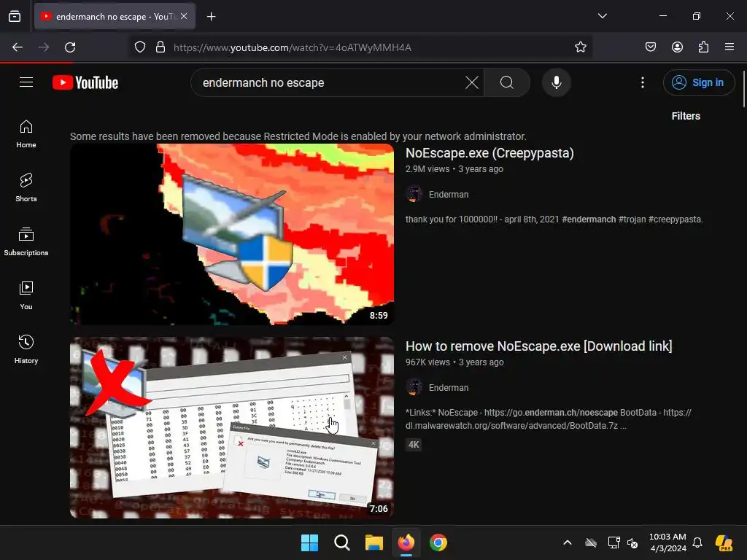Click the "967K views" text
Image resolution: width=747 pixels, height=560 pixels.
click(x=427, y=362)
